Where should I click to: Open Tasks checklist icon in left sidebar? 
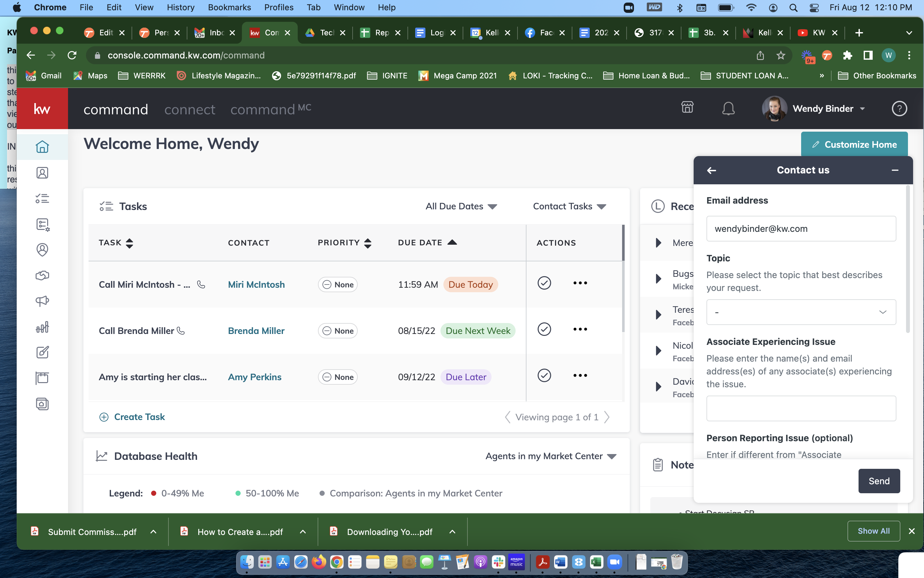pos(42,198)
